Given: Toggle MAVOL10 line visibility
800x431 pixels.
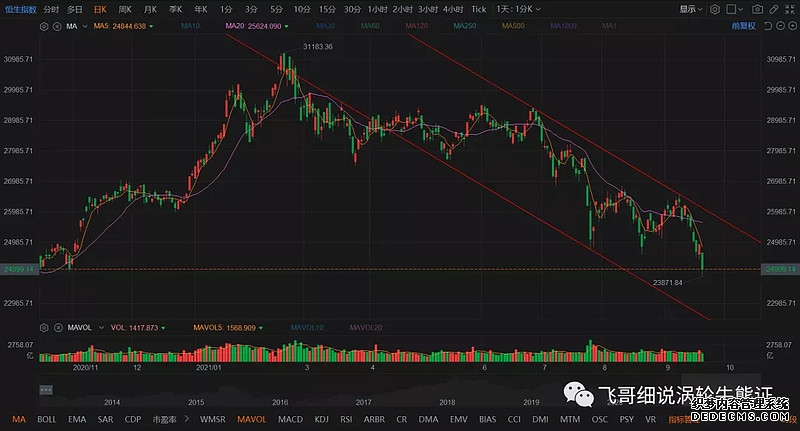Looking at the screenshot, I should (x=306, y=326).
